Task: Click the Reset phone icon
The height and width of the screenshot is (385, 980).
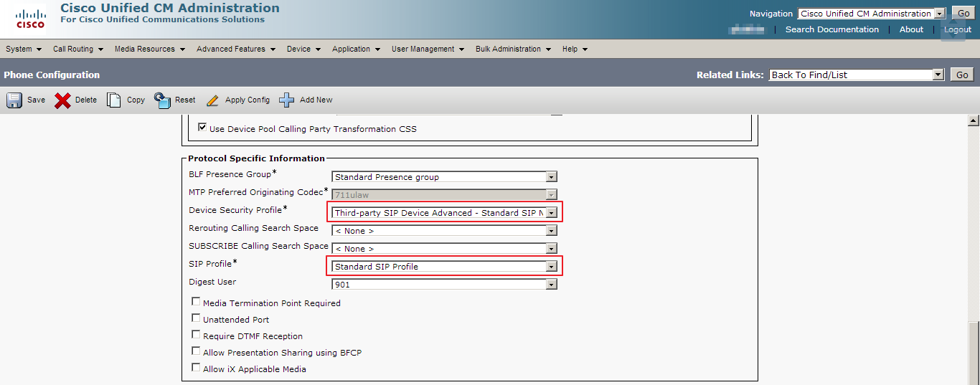Action: coord(163,100)
